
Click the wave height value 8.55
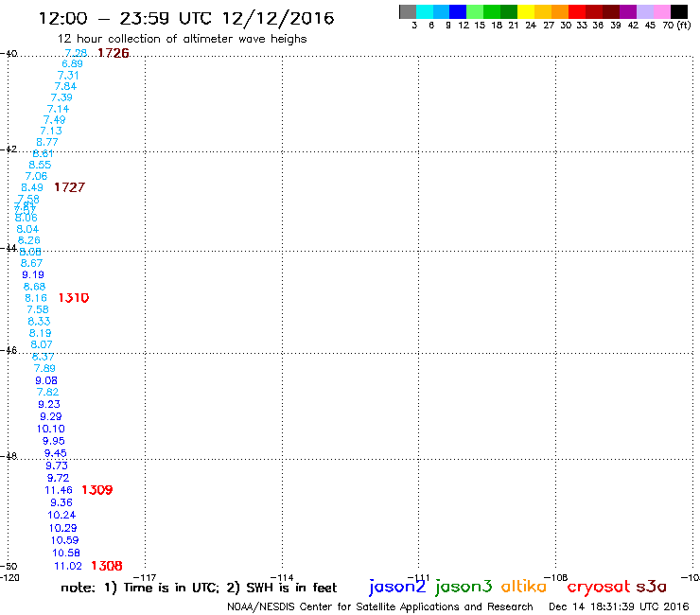[40, 165]
